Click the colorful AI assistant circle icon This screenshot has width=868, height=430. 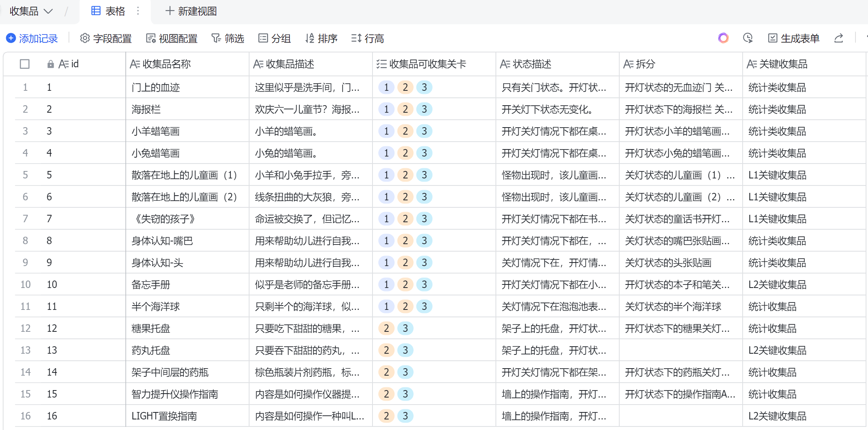pos(723,38)
